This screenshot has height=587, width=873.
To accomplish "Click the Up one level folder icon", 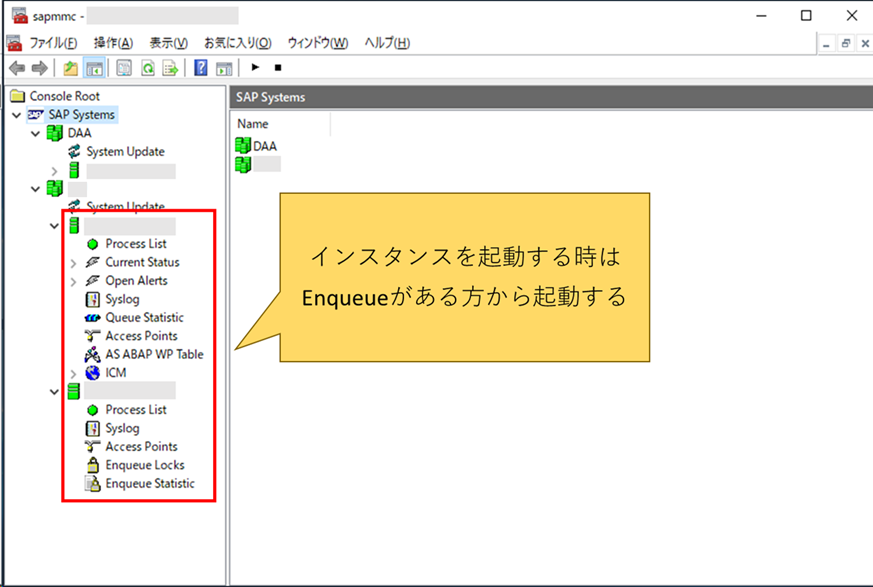I will click(x=70, y=69).
